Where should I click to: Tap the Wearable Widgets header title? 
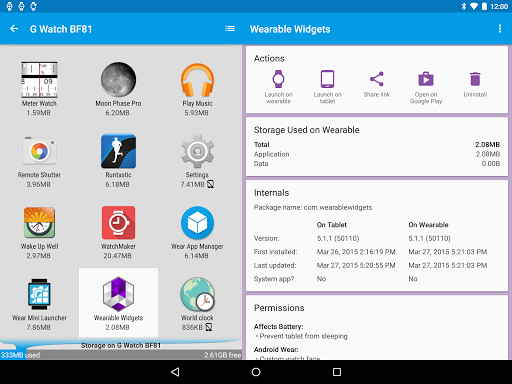[x=290, y=29]
